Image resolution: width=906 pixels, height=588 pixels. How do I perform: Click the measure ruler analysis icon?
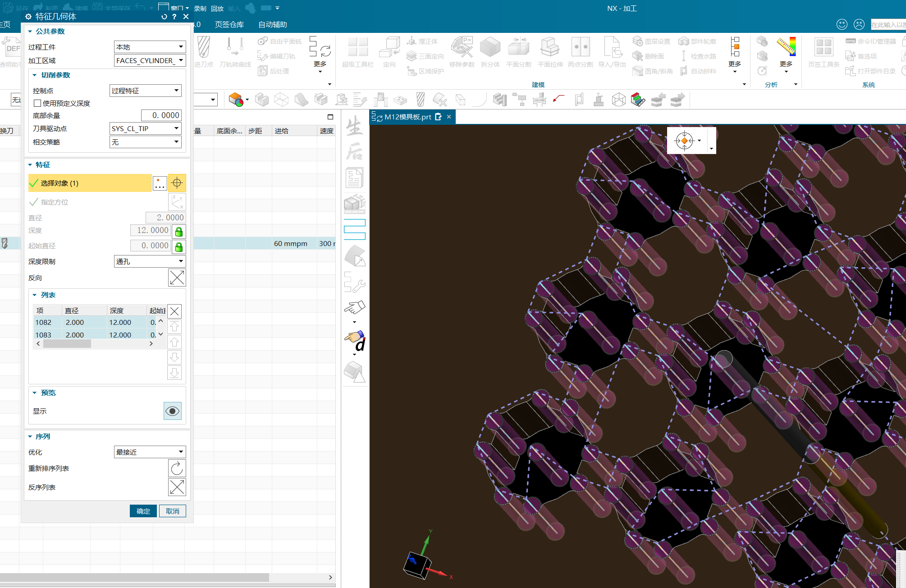(x=786, y=46)
